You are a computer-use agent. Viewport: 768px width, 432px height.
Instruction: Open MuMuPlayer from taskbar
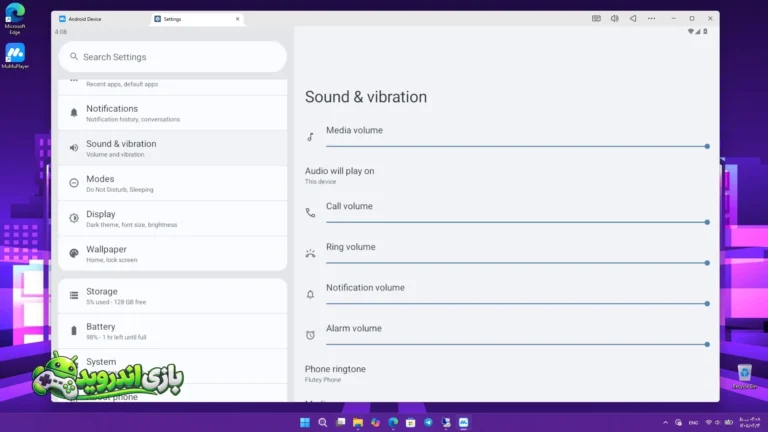(x=463, y=422)
